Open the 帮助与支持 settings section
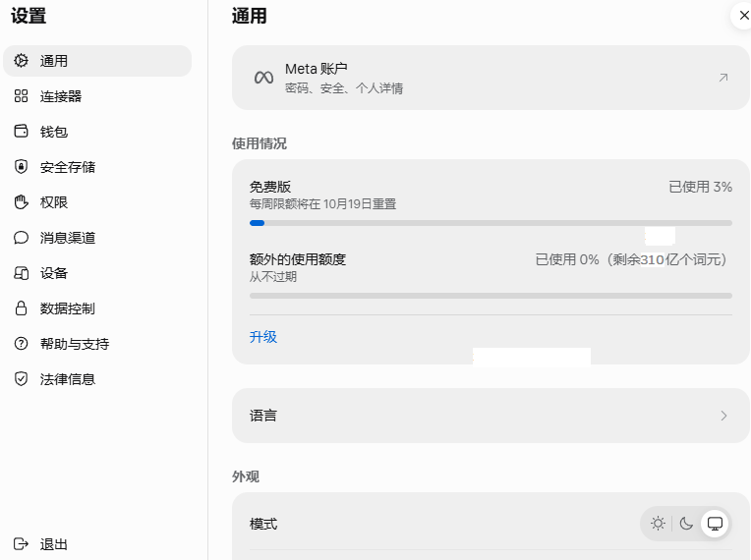 click(x=97, y=344)
